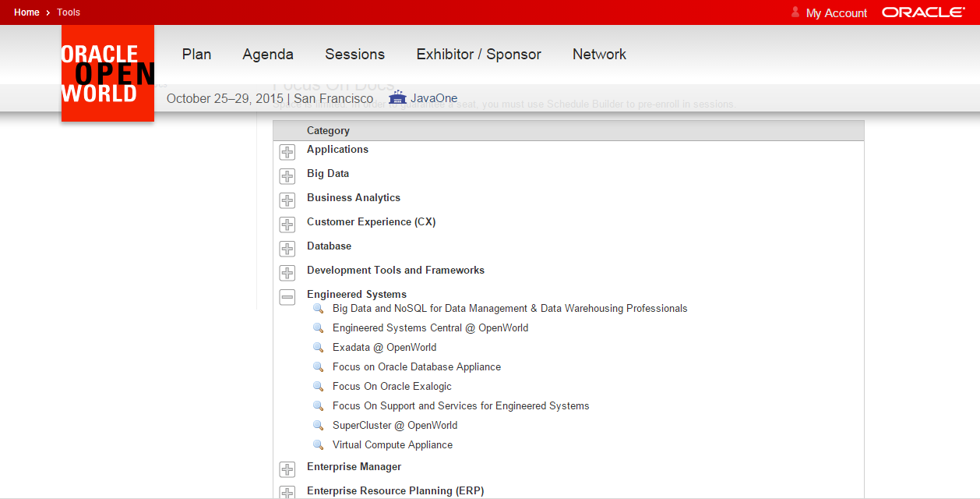The width and height of the screenshot is (980, 499).
Task: Open the JavaOne link
Action: click(434, 98)
